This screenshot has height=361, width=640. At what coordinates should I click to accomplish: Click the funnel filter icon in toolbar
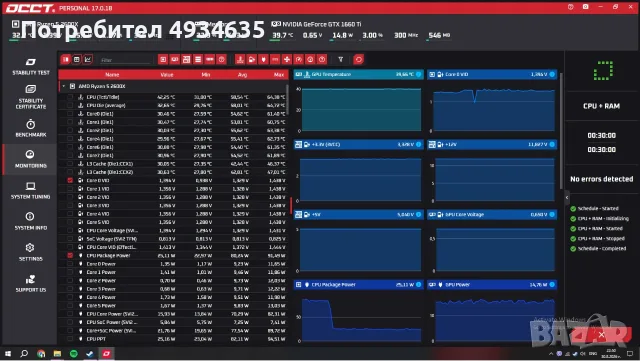[x=340, y=60]
